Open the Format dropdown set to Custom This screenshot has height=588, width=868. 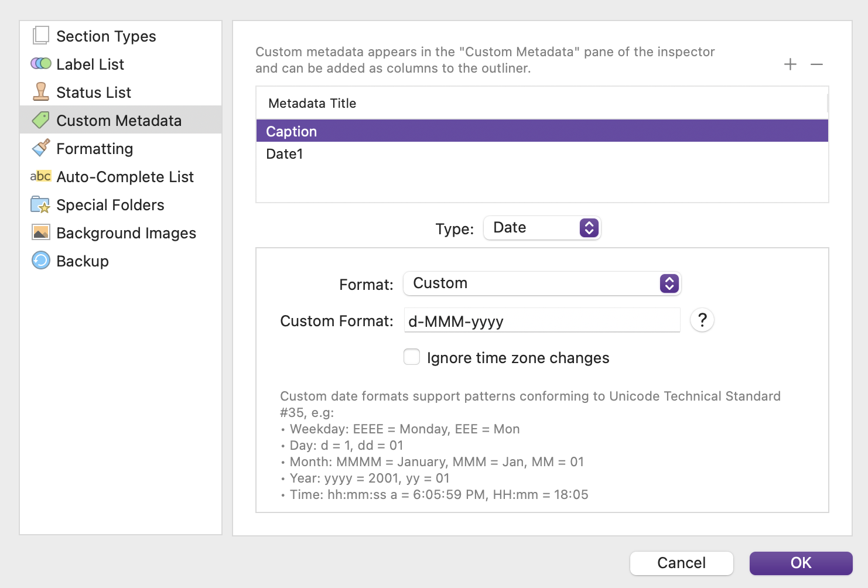[542, 283]
